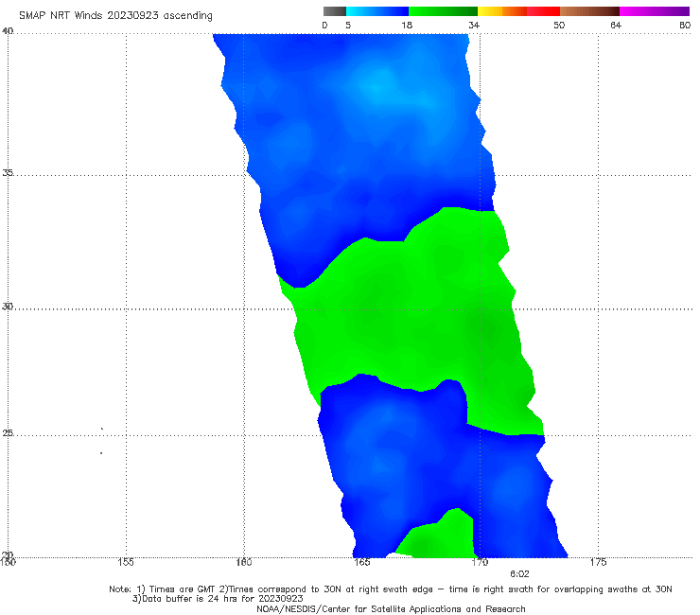Image resolution: width=700 pixels, height=615 pixels.
Task: Click the NOAA/NESDIS credit line
Action: 391,608
